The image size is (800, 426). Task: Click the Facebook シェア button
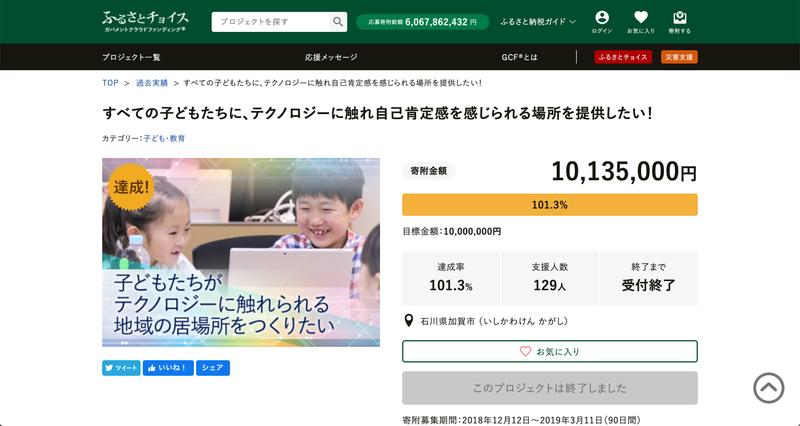213,368
